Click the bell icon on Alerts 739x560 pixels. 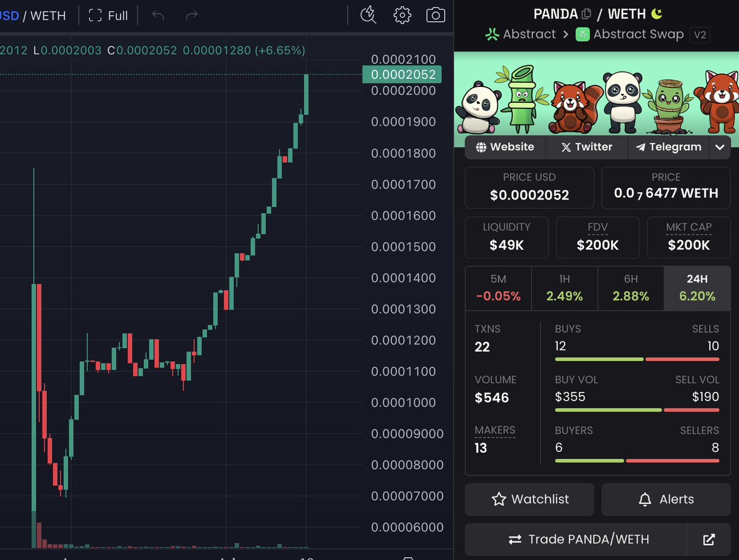click(645, 499)
